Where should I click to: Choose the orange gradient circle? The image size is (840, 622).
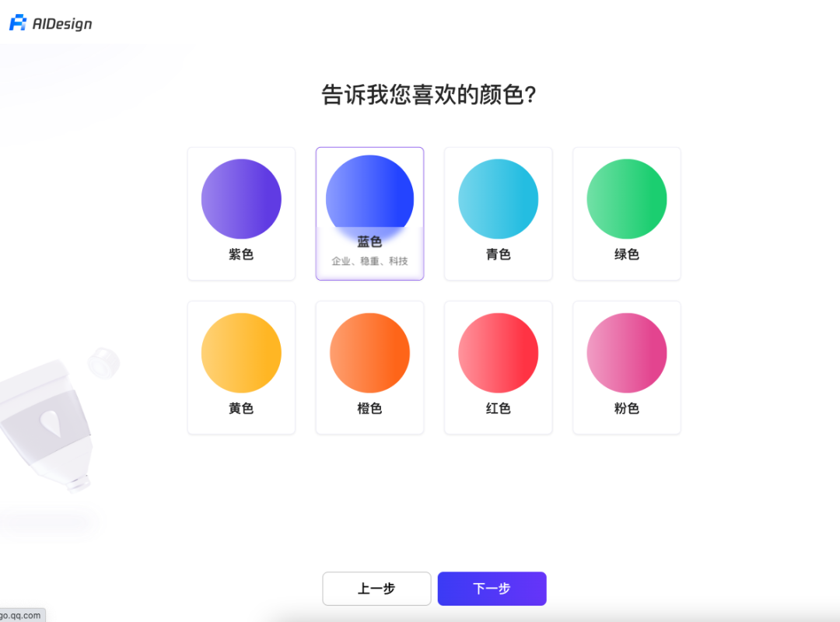pyautogui.click(x=369, y=353)
